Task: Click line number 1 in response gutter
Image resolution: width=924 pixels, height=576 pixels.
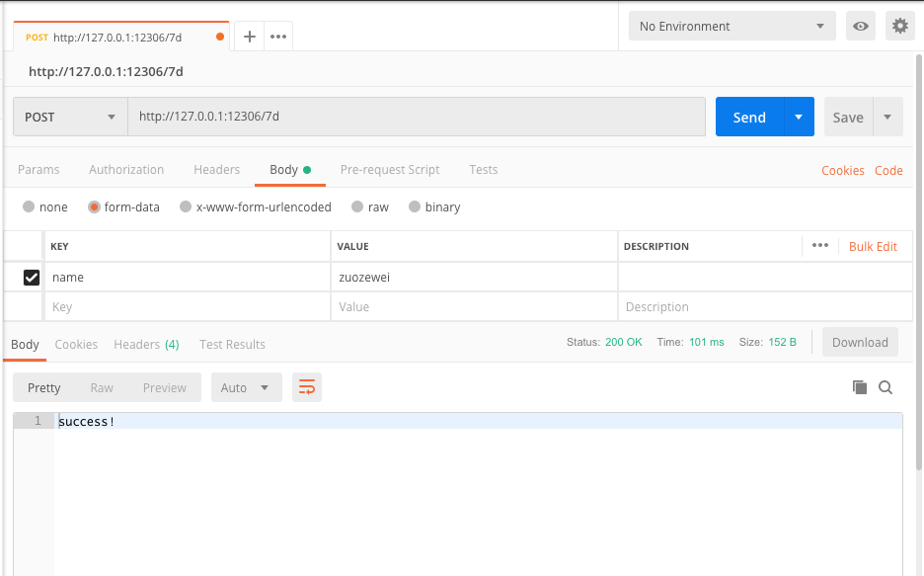Action: (38, 420)
